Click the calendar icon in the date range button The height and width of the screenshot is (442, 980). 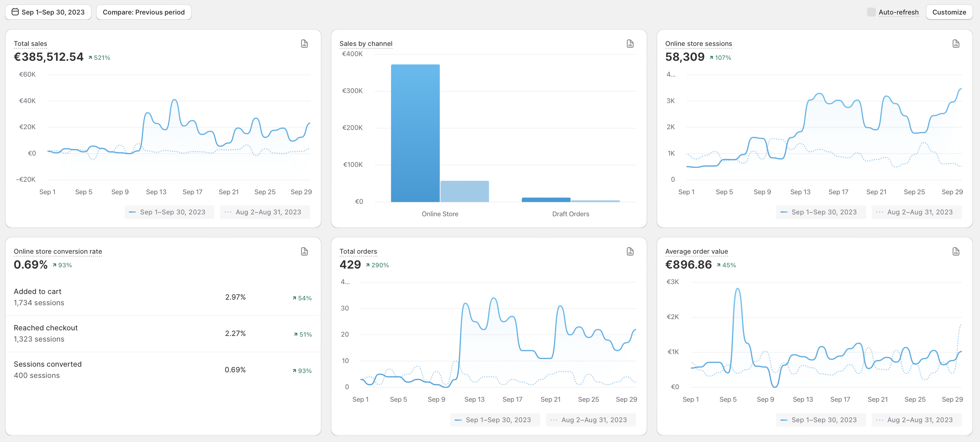pos(15,12)
